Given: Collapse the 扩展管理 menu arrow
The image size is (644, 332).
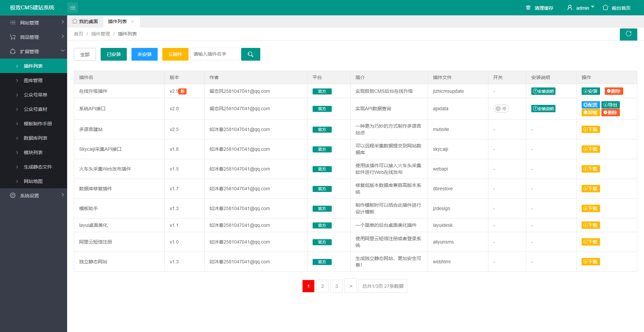Looking at the screenshot, I should [62, 51].
